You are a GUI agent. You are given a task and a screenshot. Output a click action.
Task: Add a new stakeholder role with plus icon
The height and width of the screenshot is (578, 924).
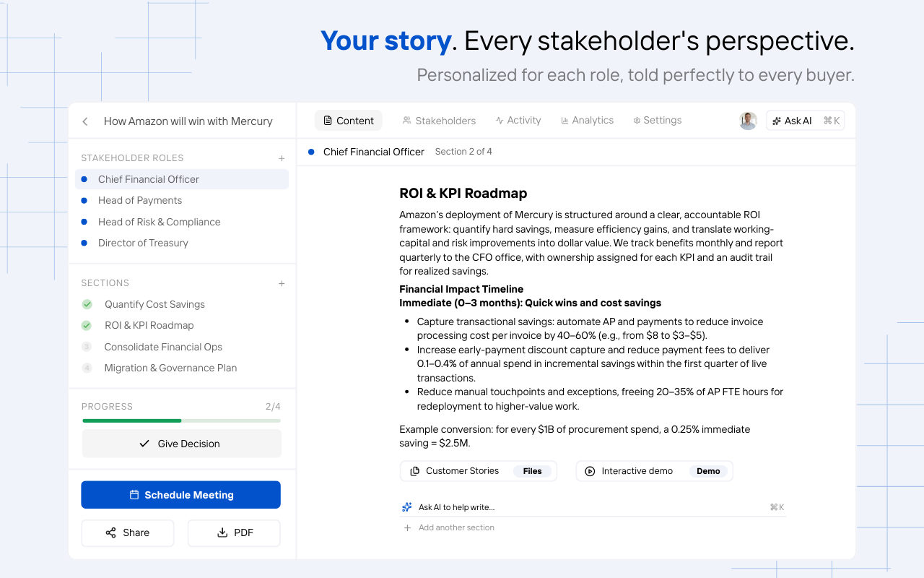pos(282,158)
